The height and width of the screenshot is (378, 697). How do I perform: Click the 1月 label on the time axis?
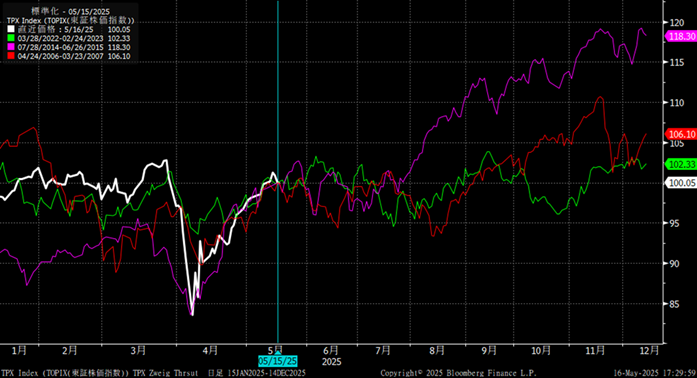[19, 350]
